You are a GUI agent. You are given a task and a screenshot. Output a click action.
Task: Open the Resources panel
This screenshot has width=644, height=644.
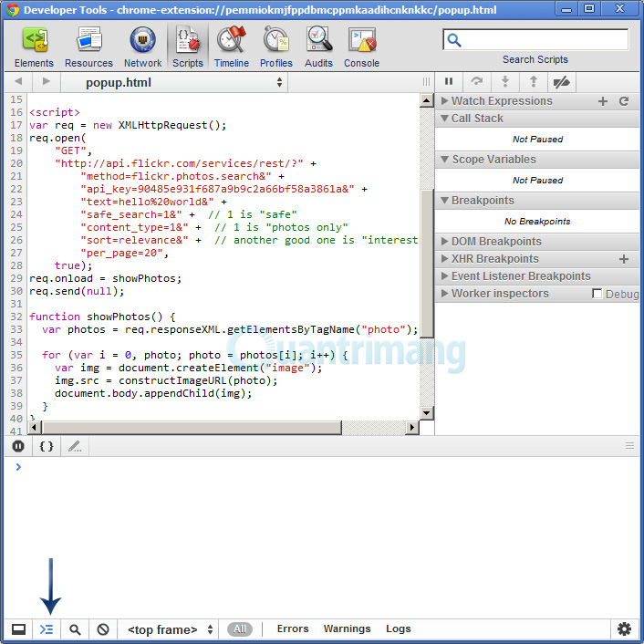(88, 47)
